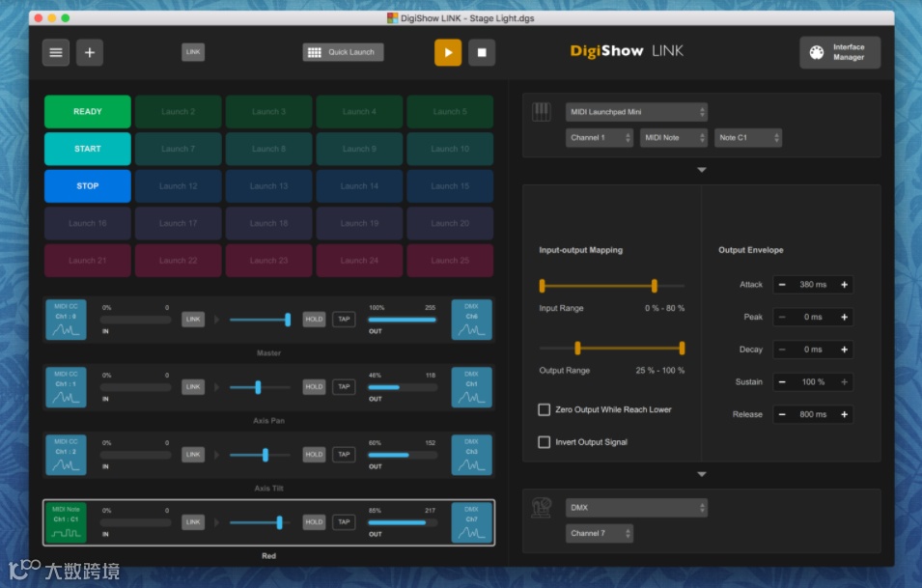Viewport: 922px width, 588px height.
Task: Open the DMX output interface dropdown
Action: coord(636,508)
